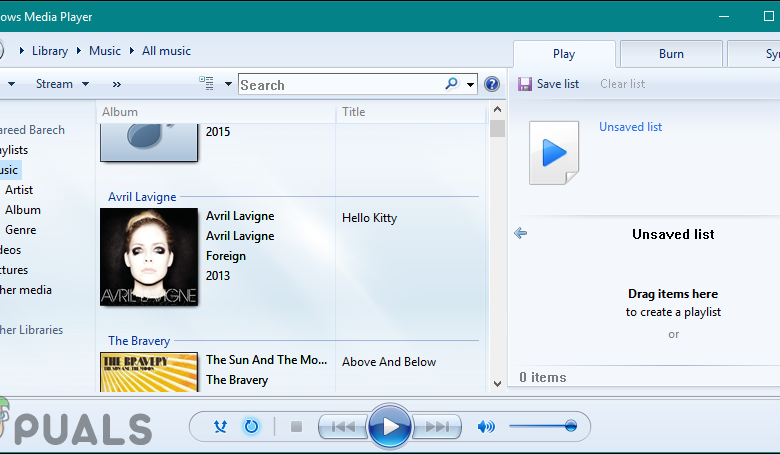This screenshot has height=454, width=780.
Task: Open the Help question mark icon
Action: tap(491, 84)
